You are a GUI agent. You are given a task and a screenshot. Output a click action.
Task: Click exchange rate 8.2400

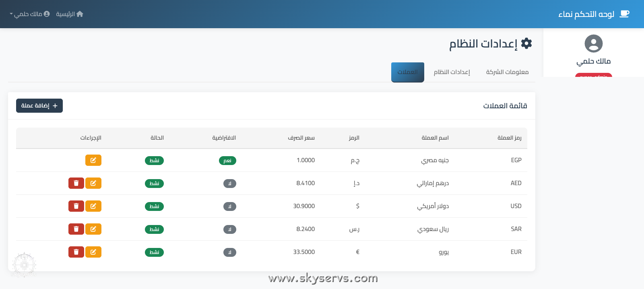305,229
